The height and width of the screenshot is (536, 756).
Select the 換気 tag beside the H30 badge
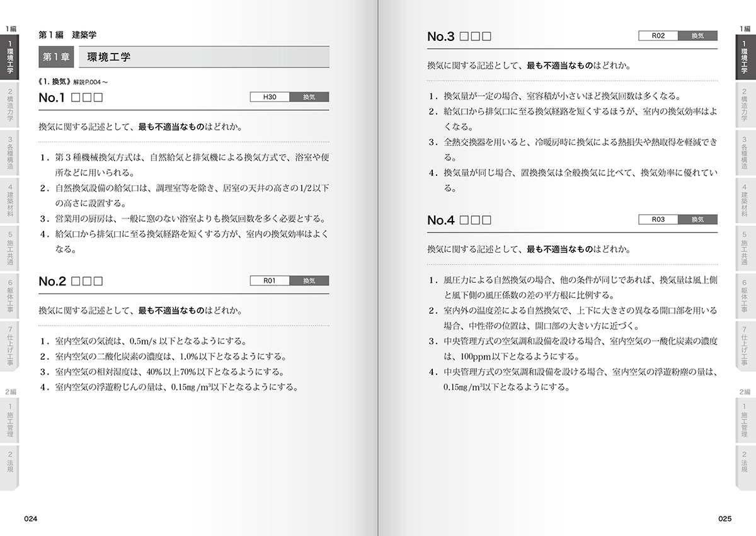(309, 96)
